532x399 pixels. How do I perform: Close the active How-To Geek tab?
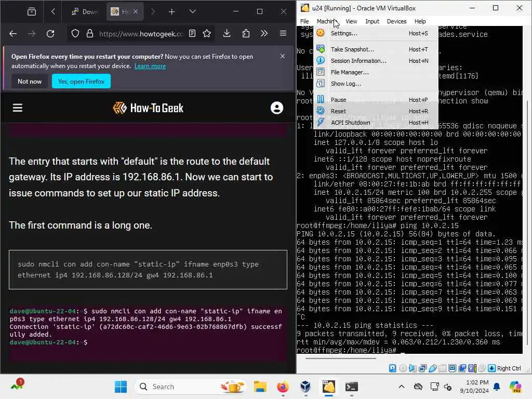click(x=136, y=11)
